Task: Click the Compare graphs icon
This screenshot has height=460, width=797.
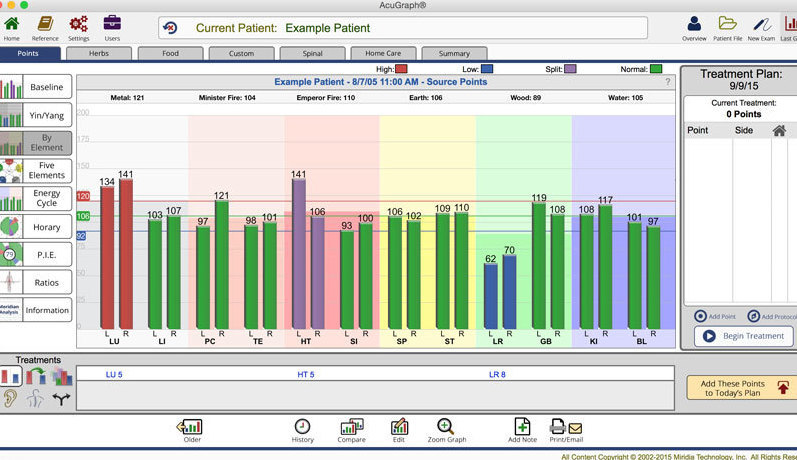Action: [351, 428]
